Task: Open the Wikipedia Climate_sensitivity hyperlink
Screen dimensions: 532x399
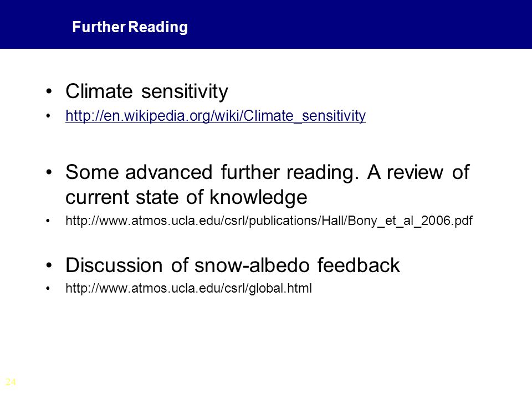Action: click(x=216, y=116)
